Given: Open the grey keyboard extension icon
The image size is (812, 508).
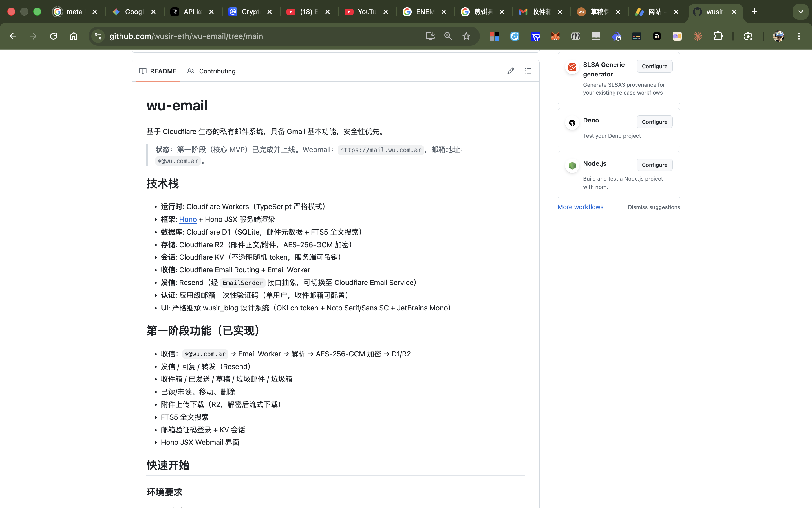Looking at the screenshot, I should coord(596,36).
